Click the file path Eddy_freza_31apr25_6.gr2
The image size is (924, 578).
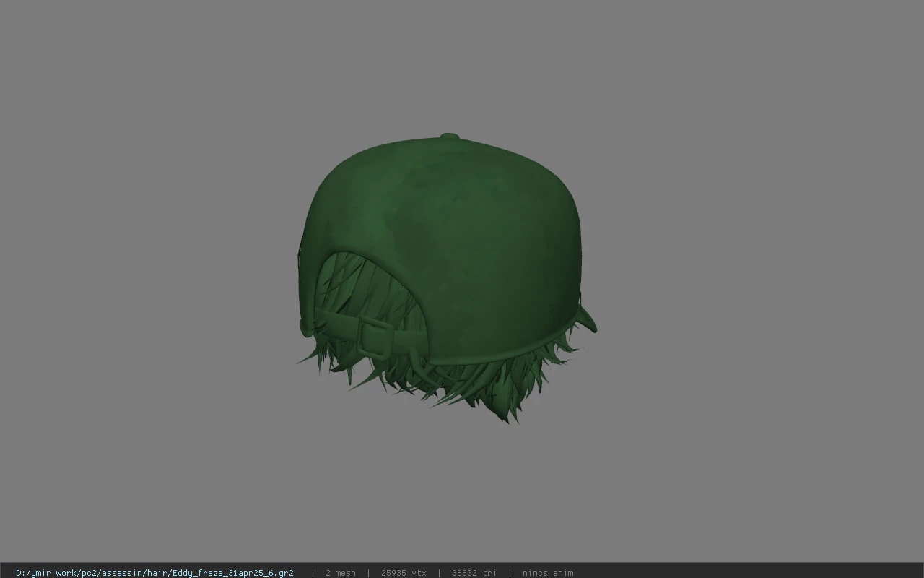[x=154, y=573]
